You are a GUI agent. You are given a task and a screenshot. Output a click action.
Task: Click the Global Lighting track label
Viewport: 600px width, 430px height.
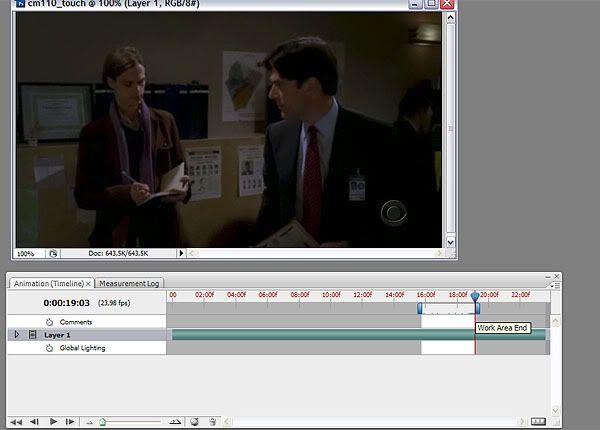click(x=82, y=348)
